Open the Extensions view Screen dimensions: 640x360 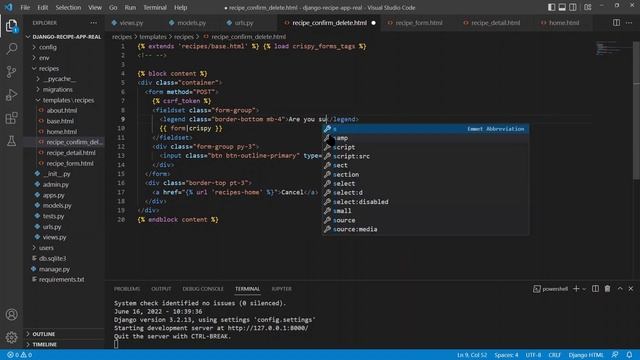[11, 118]
